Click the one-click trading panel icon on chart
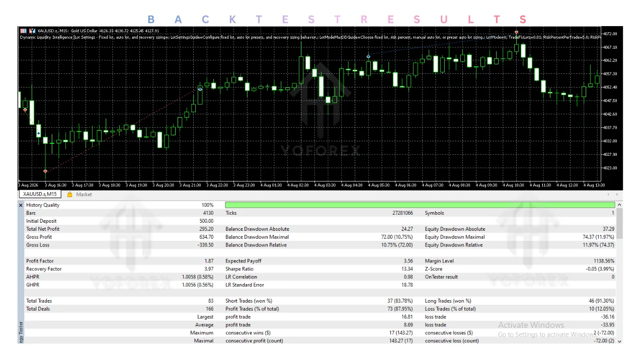The height and width of the screenshot is (362, 644). pyautogui.click(x=23, y=31)
